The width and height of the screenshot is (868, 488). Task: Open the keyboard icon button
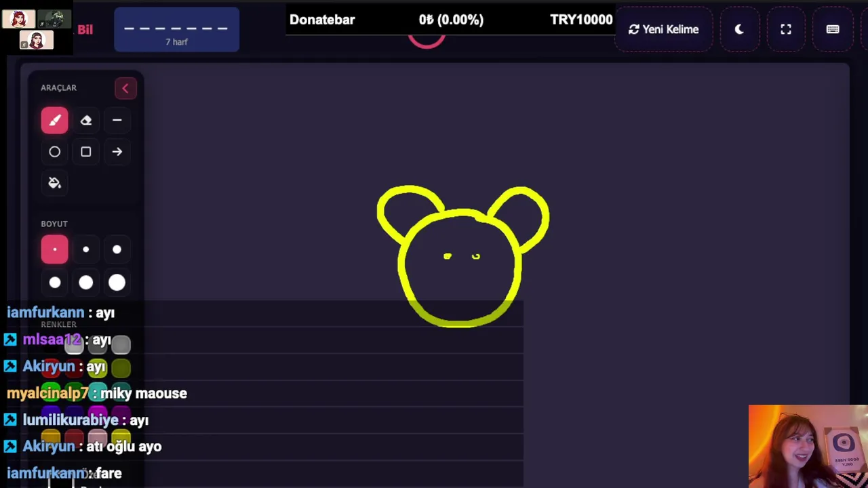pos(833,29)
